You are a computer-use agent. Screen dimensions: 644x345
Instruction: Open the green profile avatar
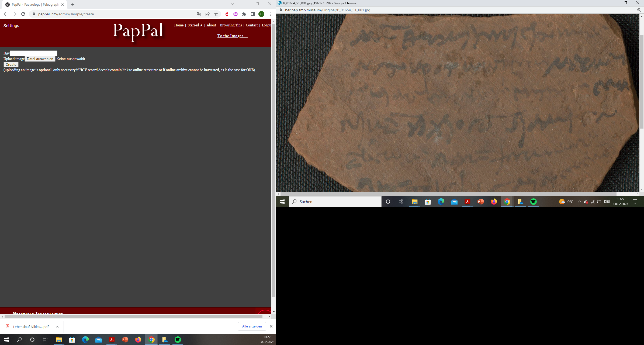tap(261, 14)
